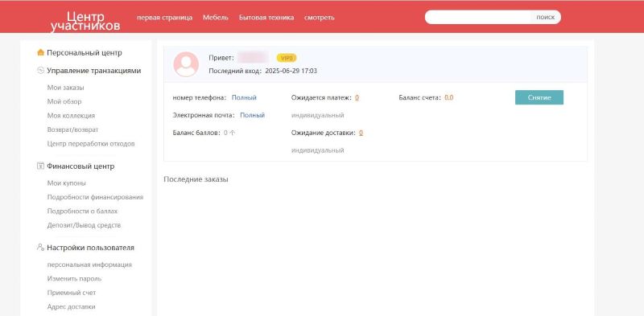Open Мой обзор in the sidebar
The width and height of the screenshot is (644, 316).
click(64, 101)
